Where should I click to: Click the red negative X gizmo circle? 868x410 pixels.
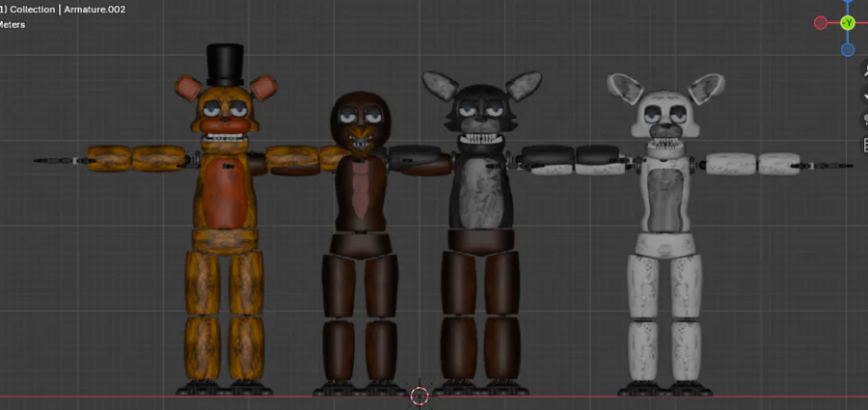(x=821, y=23)
